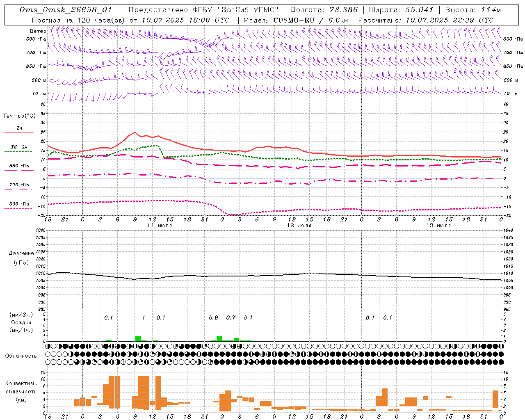Click the 13 июля date label
Image resolution: width=525 pixels, height=420 pixels.
point(438,226)
